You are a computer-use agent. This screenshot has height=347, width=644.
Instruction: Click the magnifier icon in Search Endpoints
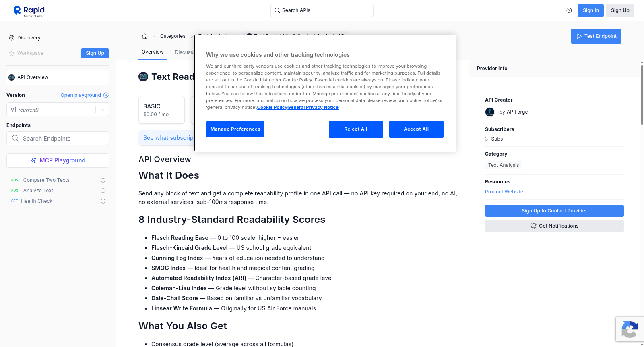(x=15, y=138)
